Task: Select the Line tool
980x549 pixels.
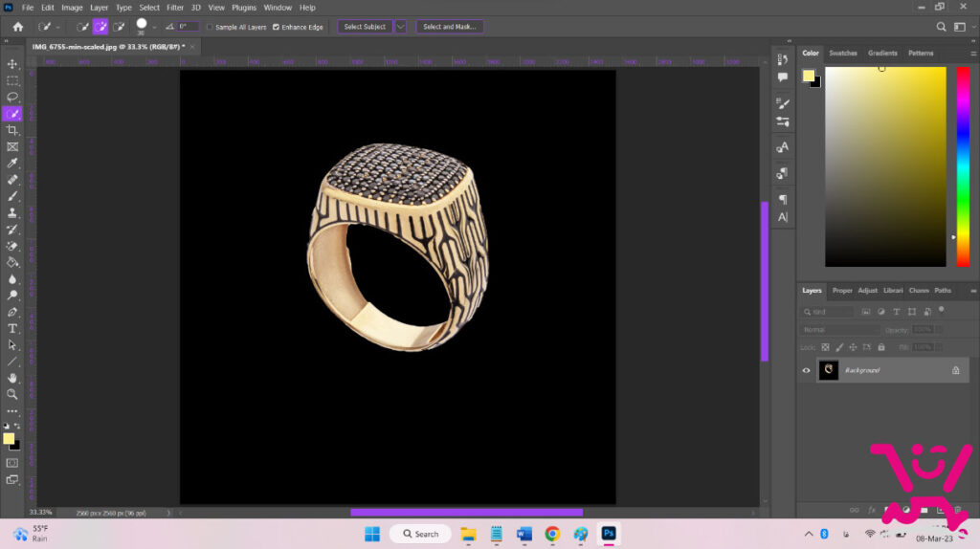Action: click(x=12, y=362)
